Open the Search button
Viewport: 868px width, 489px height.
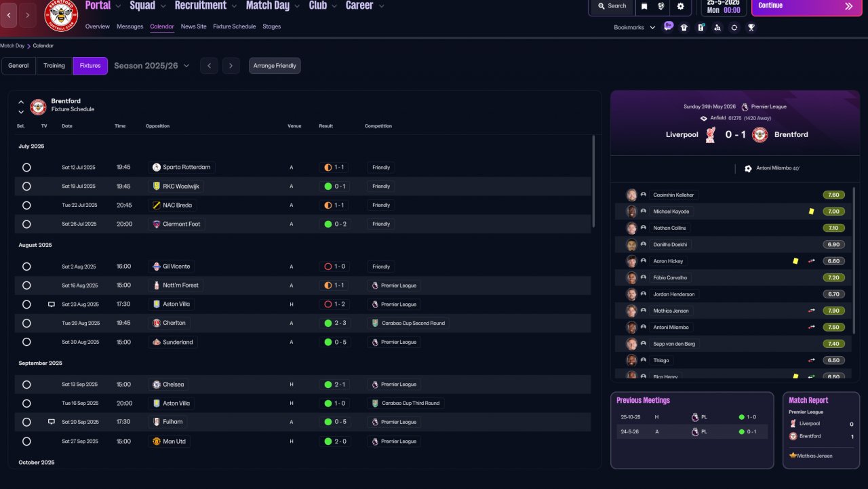tap(612, 6)
